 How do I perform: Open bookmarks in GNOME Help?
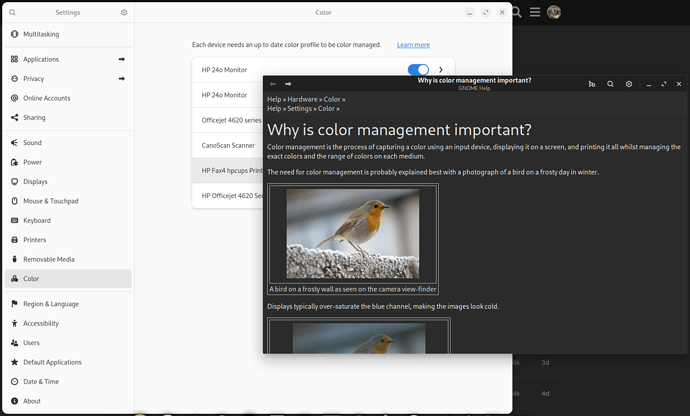pos(592,84)
